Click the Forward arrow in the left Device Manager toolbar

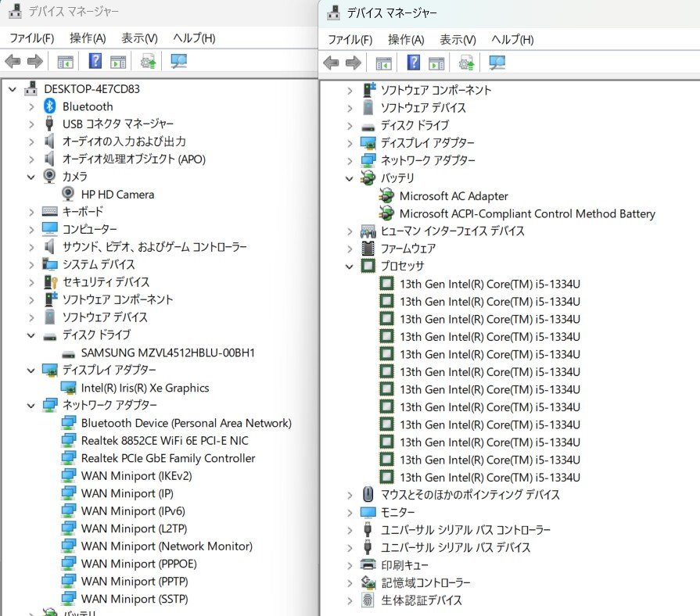click(x=35, y=61)
